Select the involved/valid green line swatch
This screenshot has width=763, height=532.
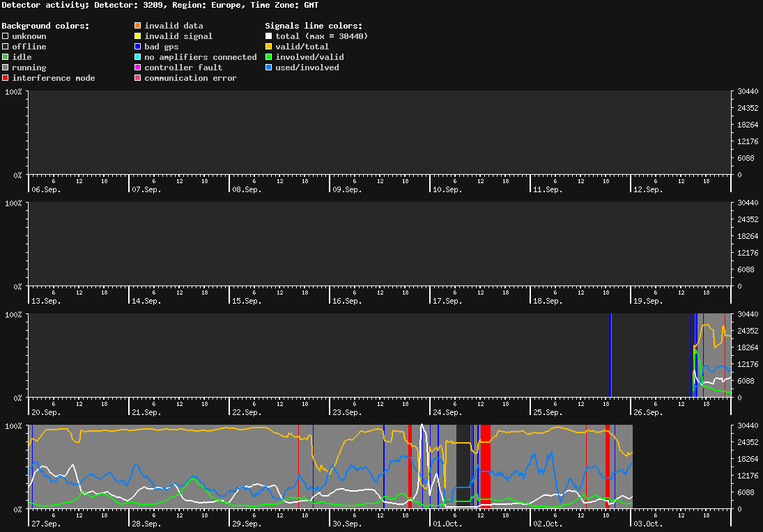(268, 57)
